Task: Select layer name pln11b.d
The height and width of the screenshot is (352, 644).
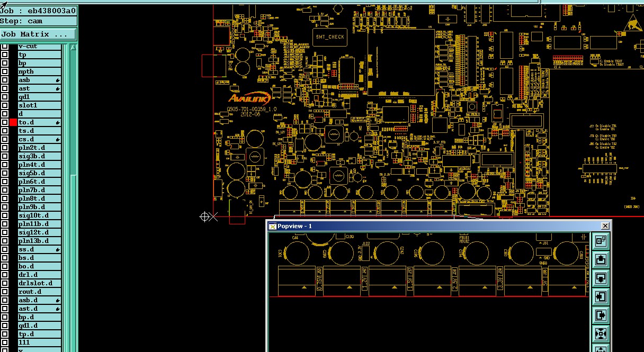Action: 40,224
